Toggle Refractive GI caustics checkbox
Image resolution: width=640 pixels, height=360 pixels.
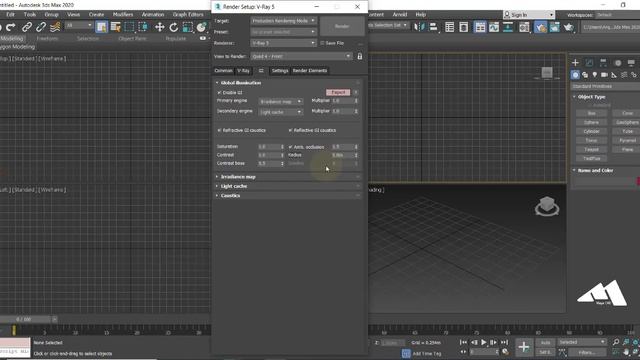click(x=219, y=130)
